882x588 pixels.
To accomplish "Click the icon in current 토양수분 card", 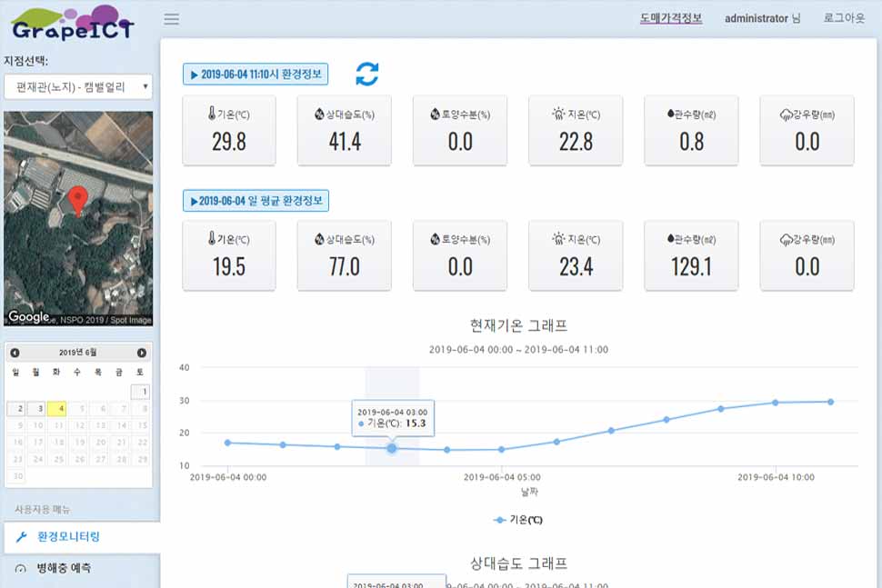I will click(x=435, y=115).
